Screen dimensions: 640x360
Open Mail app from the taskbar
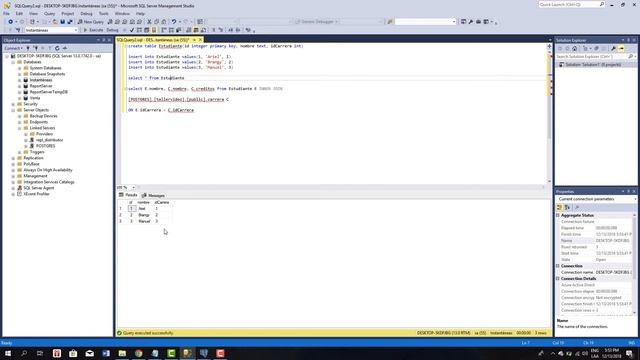(89, 353)
